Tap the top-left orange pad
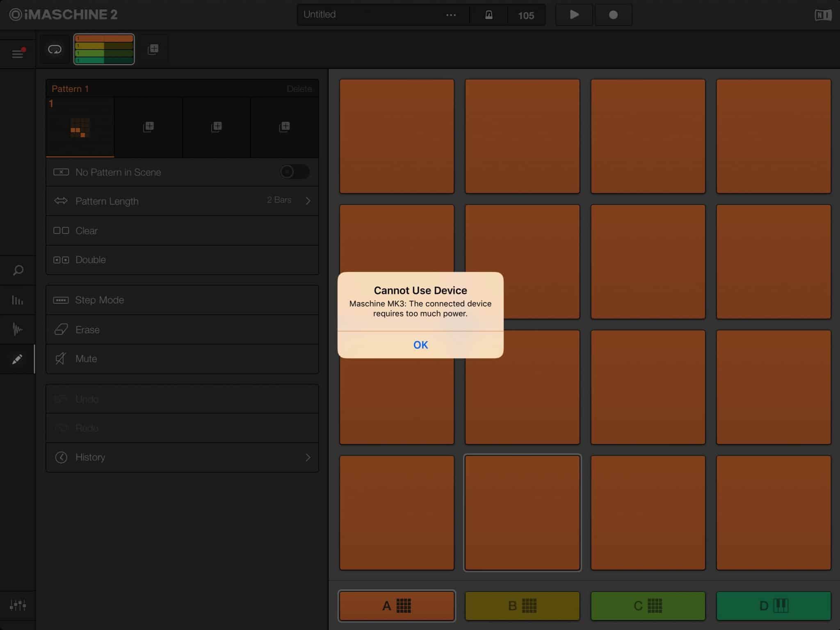The image size is (840, 630). click(397, 136)
